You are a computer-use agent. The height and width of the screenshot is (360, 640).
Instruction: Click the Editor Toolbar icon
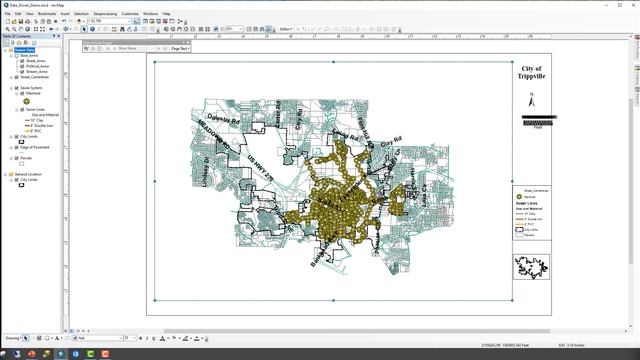click(x=137, y=21)
